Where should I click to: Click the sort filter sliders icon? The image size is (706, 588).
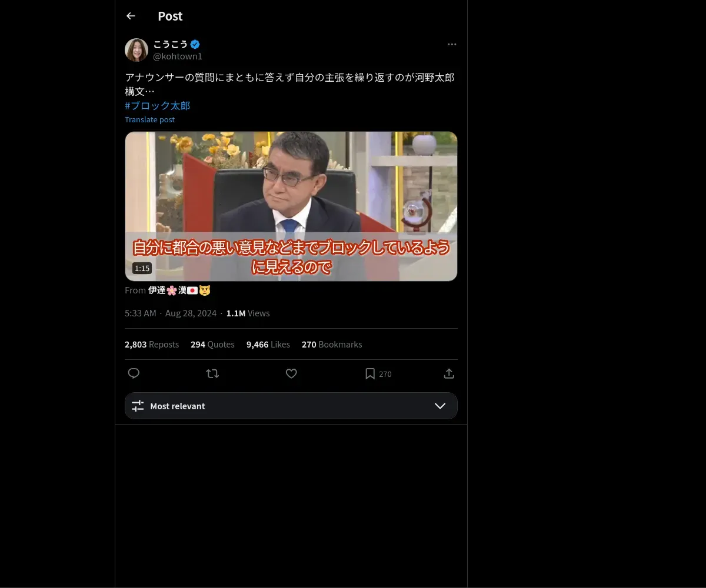pos(138,406)
